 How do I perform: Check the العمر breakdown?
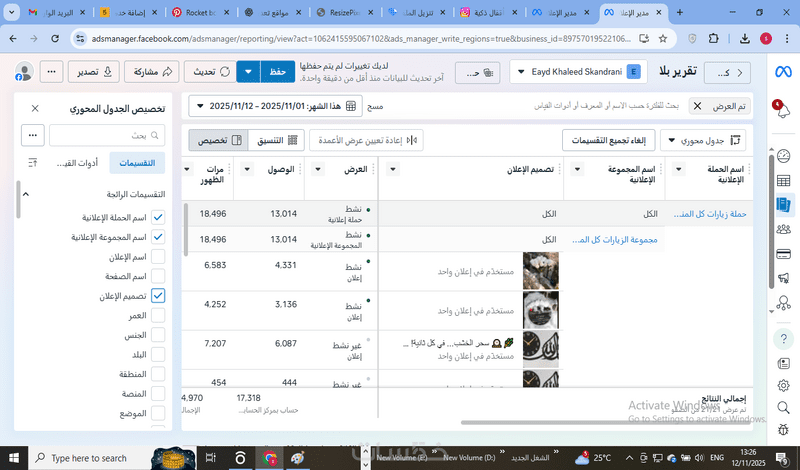158,315
